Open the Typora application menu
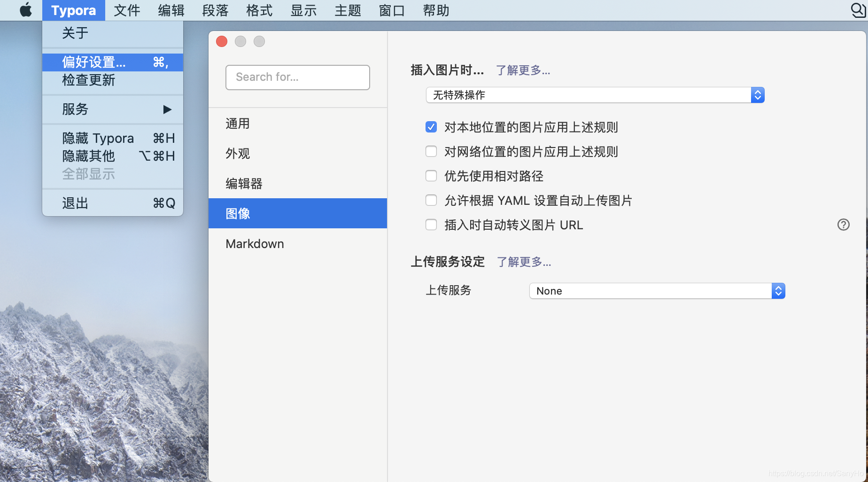The width and height of the screenshot is (868, 482). pos(74,10)
